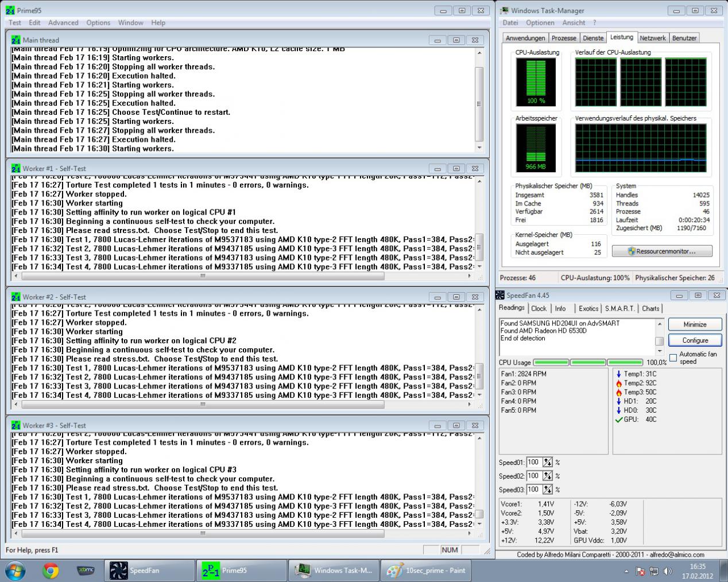This screenshot has width=728, height=582.
Task: Open the Exotics tab in SpeedFan
Action: (x=588, y=309)
